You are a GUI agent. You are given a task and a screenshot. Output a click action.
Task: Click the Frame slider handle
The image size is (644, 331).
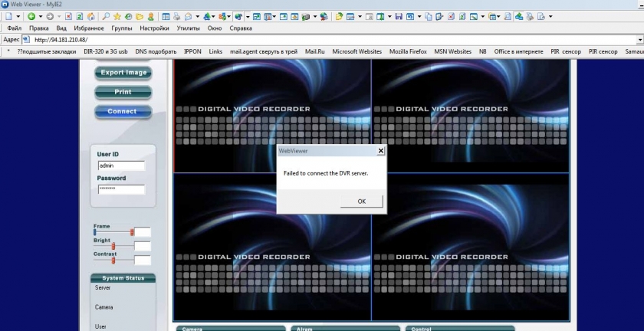[132, 232]
